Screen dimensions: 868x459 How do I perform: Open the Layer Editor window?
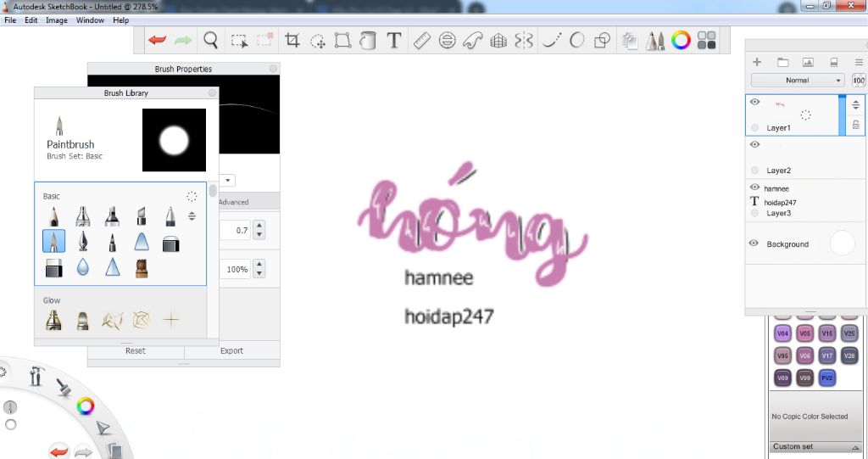tap(630, 41)
